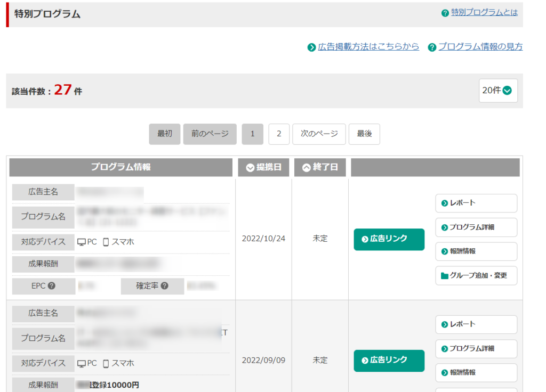Select page 2 in pagination

point(279,134)
